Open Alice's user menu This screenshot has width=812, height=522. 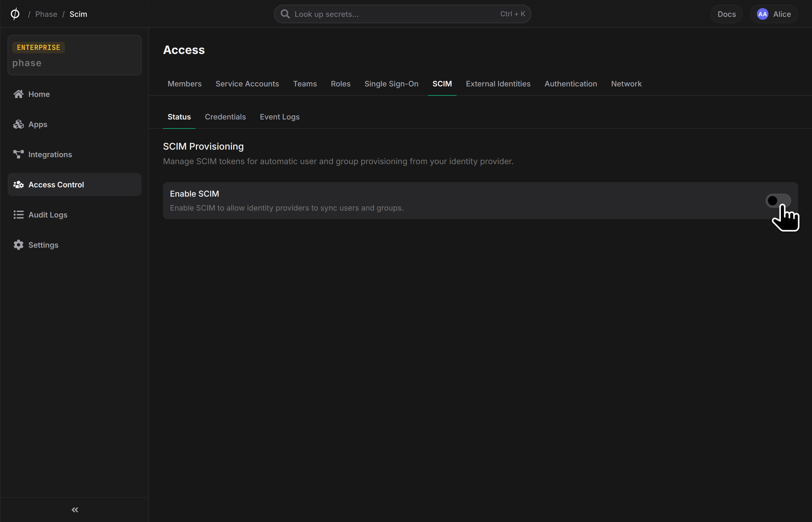click(774, 14)
